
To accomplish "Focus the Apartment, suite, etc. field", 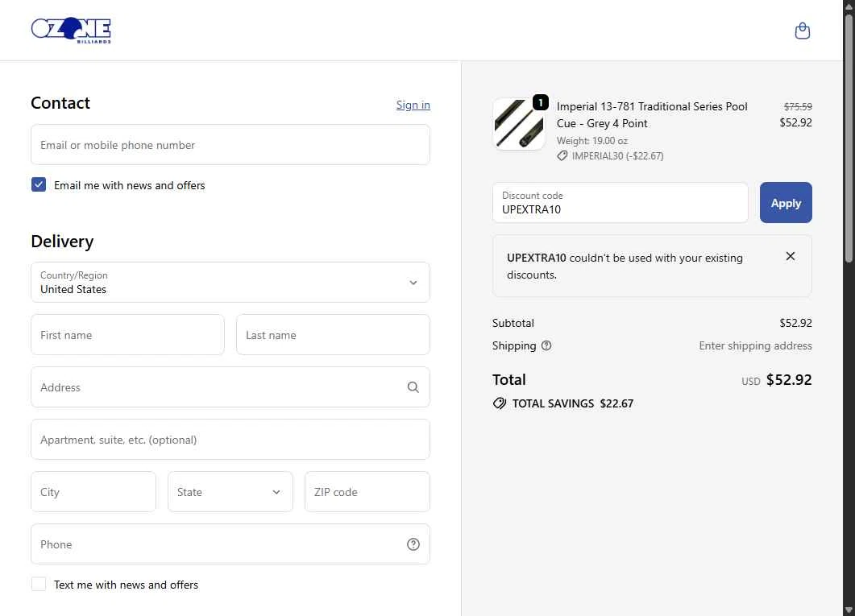I will coord(230,440).
